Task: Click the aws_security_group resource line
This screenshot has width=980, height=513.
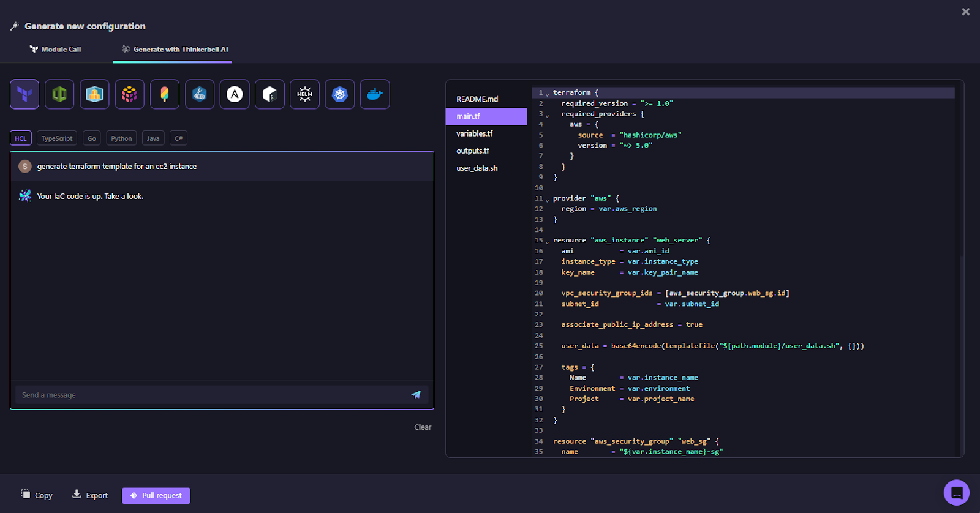Action: pyautogui.click(x=636, y=441)
